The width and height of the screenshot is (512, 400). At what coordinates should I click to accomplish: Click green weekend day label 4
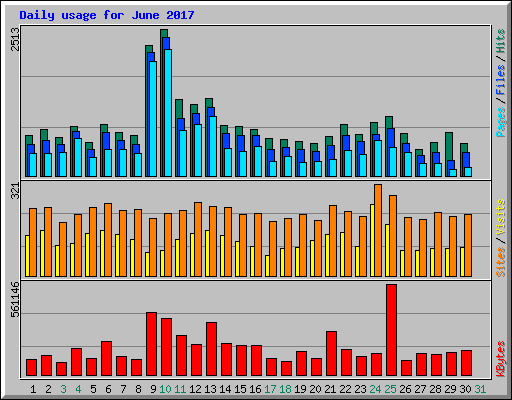78,389
